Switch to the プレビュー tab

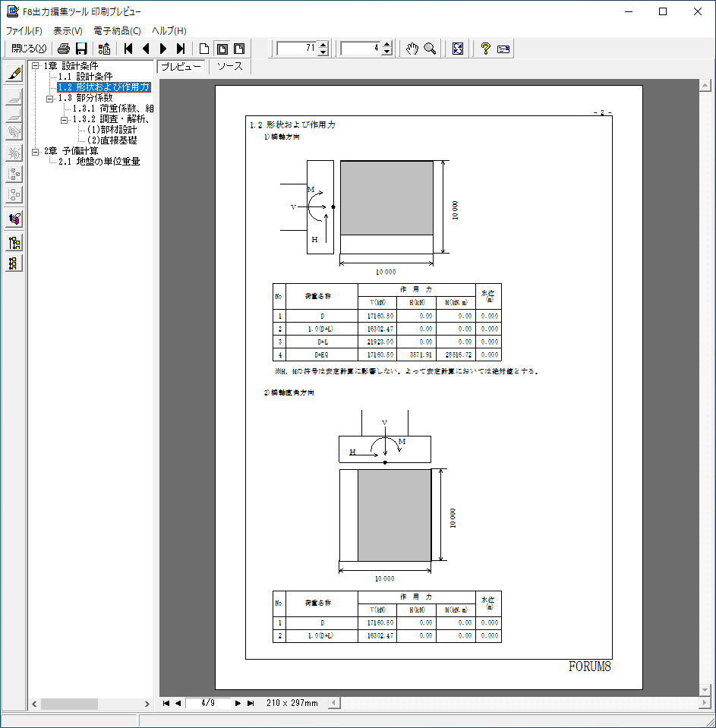click(x=181, y=67)
